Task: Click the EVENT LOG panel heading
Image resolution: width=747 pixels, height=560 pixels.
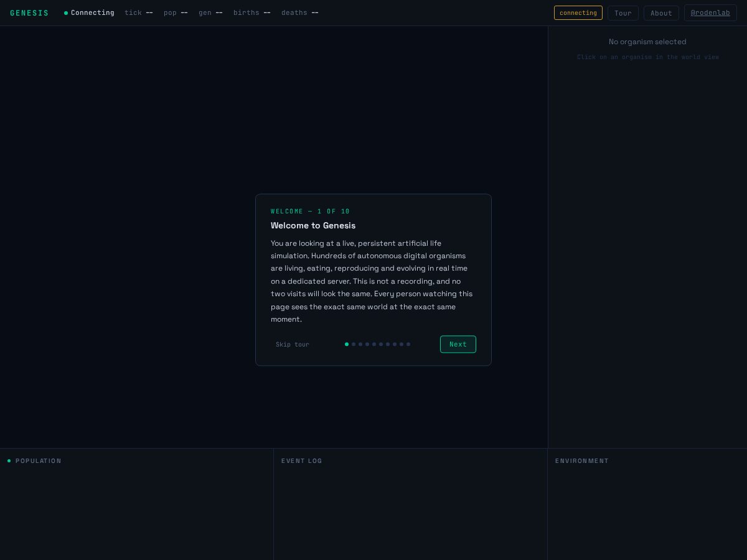Action: click(x=302, y=461)
